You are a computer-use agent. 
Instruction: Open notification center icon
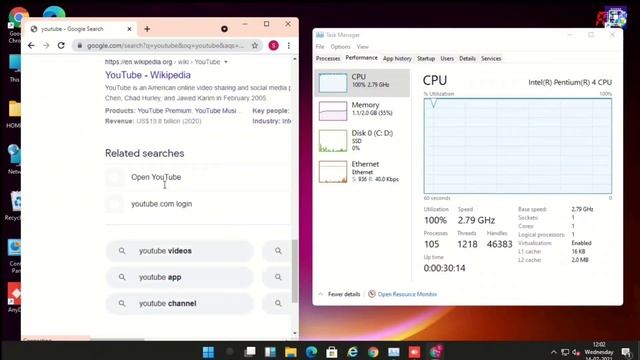626,352
